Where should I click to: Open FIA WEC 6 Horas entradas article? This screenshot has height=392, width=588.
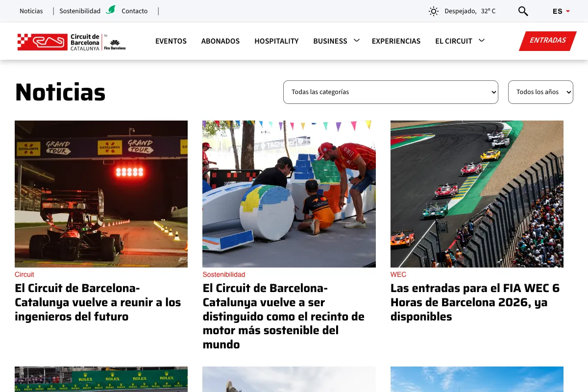click(475, 302)
